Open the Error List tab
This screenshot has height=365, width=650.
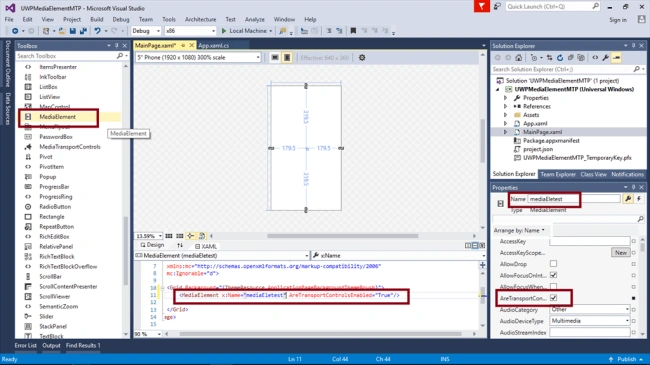[x=26, y=346]
